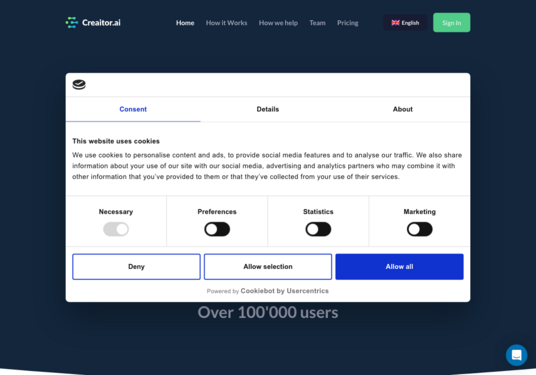
Task: Click the Creaitor.ai logo icon
Action: click(x=71, y=23)
